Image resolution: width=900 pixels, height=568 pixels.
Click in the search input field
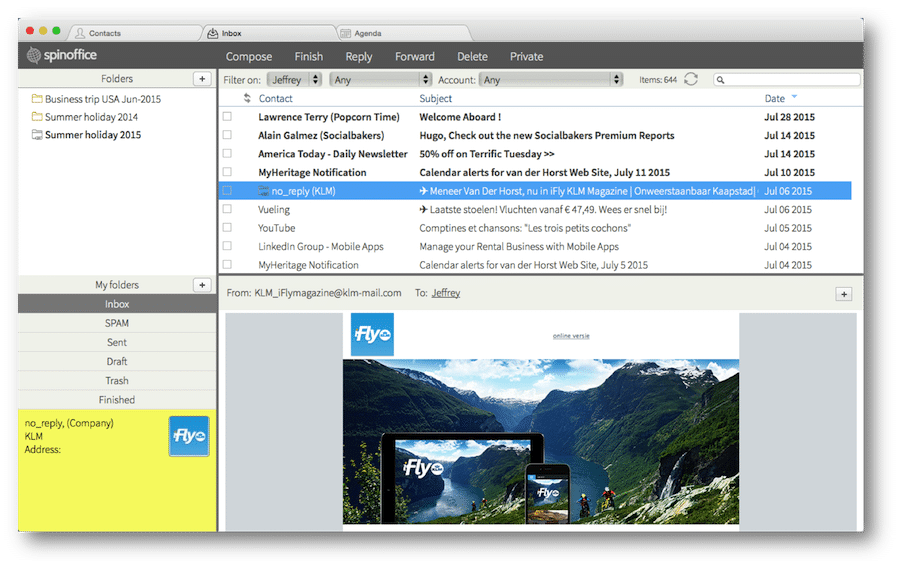pyautogui.click(x=787, y=80)
